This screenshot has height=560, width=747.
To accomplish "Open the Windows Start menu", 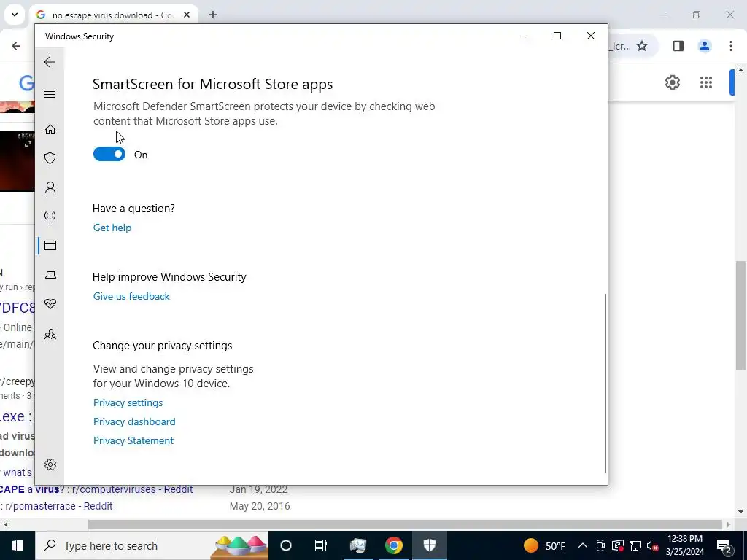I will pos(18,545).
